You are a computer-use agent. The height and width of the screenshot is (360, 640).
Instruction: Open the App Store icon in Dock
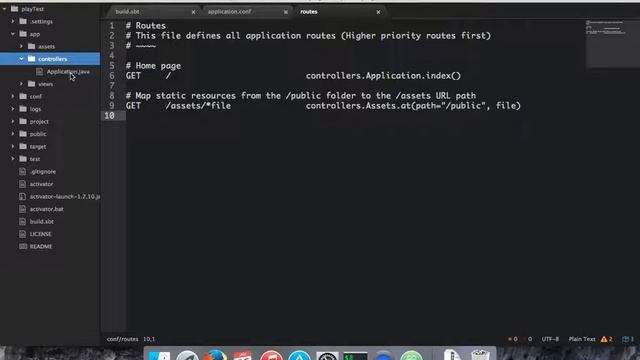pyautogui.click(x=300, y=356)
